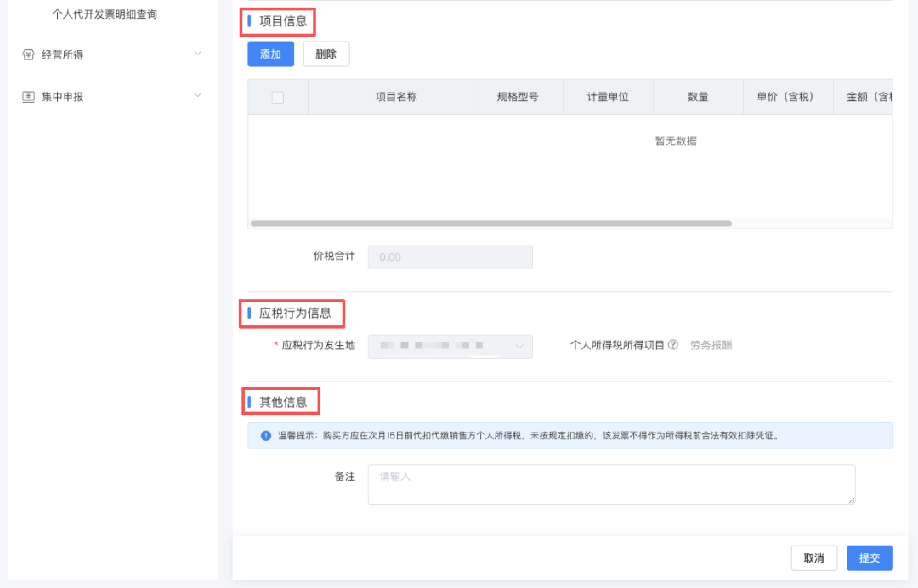Click the help icon beside 个人所得税所得项目
The height and width of the screenshot is (588, 918).
(673, 345)
